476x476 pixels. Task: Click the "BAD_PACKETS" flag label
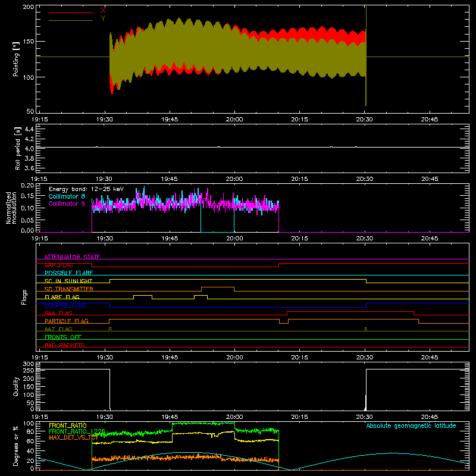[x=65, y=345]
